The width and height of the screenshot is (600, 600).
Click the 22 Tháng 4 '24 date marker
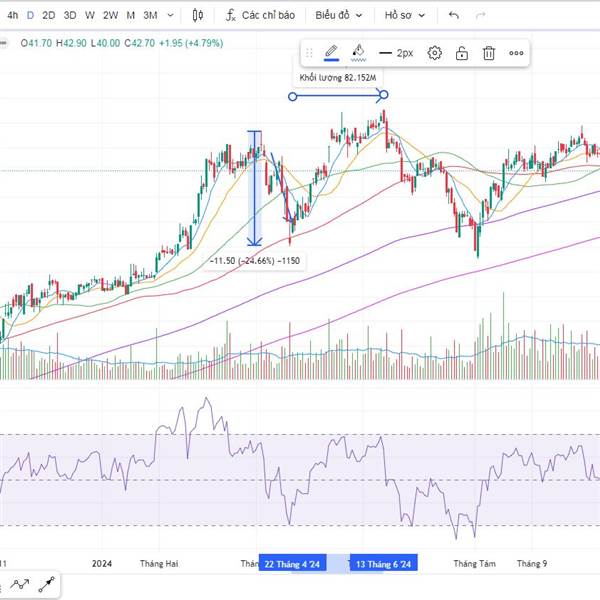click(x=294, y=564)
